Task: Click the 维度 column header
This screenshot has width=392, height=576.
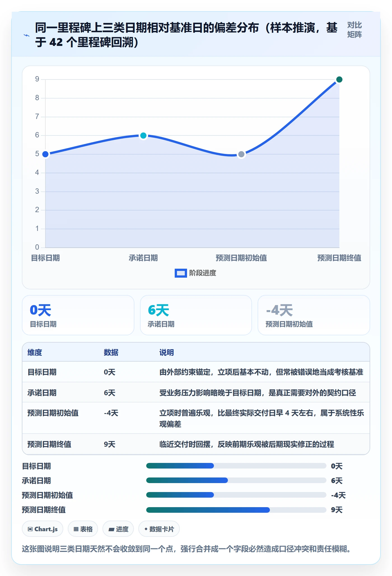Action: tap(35, 352)
